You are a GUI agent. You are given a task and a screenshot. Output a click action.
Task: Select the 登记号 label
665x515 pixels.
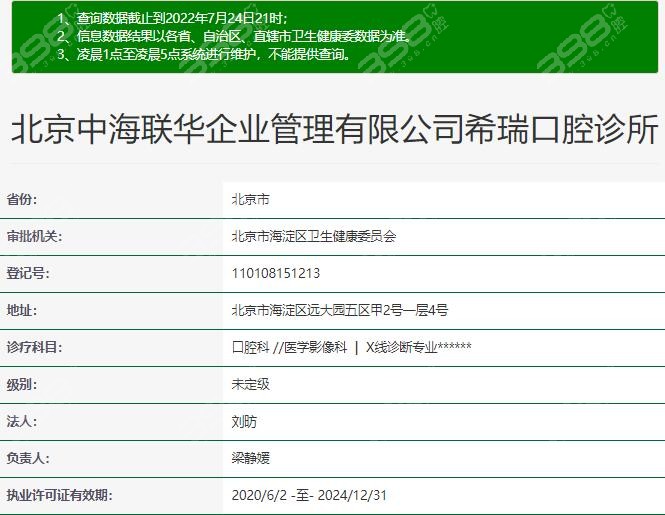point(28,273)
